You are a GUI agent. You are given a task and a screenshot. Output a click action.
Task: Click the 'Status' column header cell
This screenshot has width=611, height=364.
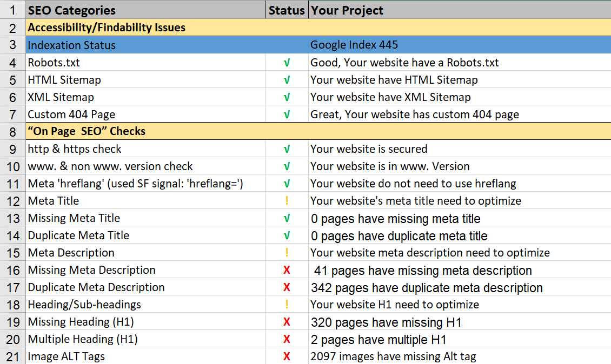(x=287, y=10)
